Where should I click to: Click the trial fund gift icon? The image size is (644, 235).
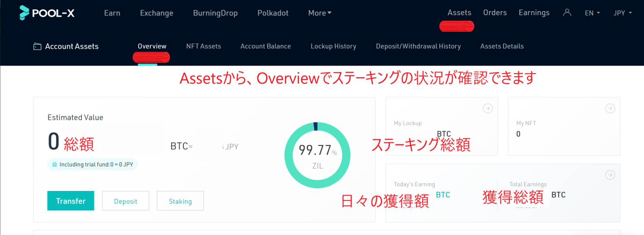point(55,164)
